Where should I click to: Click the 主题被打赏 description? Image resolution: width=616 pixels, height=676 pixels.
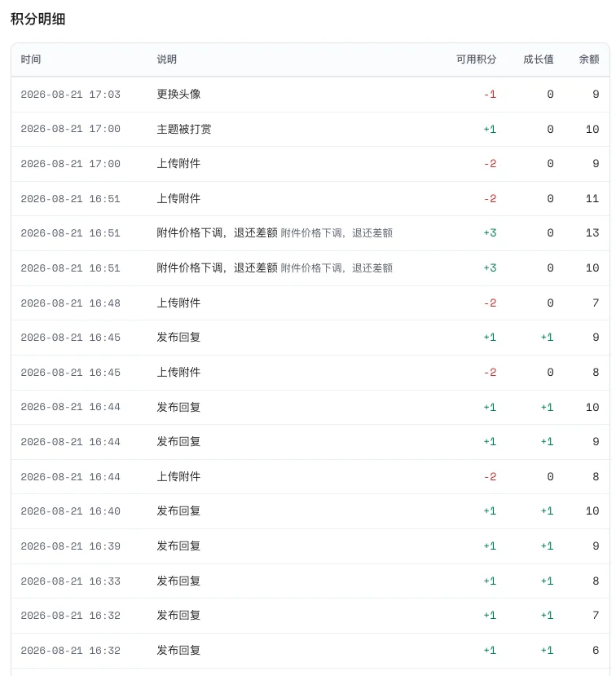pyautogui.click(x=184, y=129)
